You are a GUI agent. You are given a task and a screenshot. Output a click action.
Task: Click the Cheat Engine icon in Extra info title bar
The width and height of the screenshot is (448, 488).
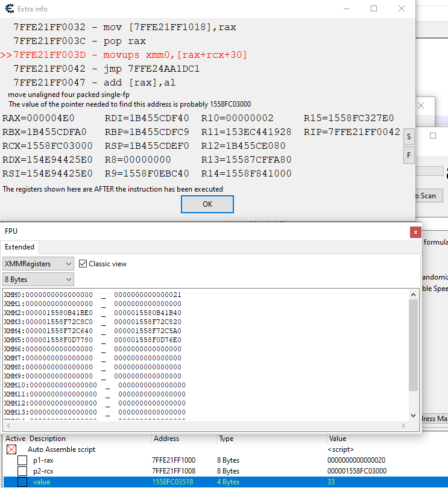tap(8, 9)
